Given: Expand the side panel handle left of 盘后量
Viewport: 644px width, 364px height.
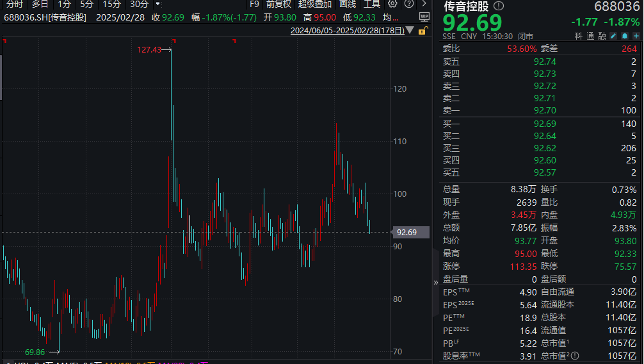Looking at the screenshot, I should tap(437, 280).
